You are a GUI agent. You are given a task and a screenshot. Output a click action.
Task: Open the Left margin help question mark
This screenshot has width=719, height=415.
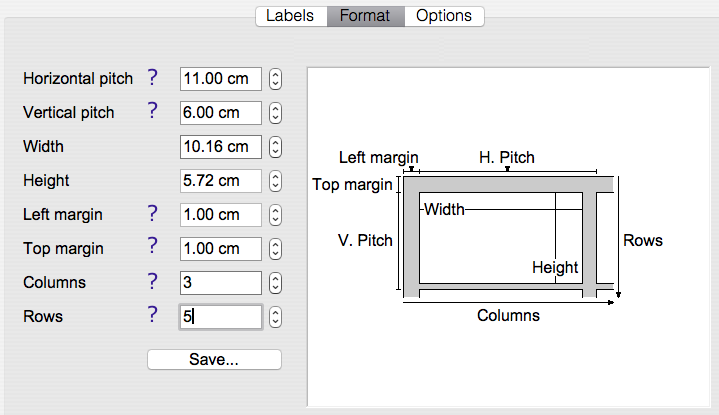(x=153, y=213)
